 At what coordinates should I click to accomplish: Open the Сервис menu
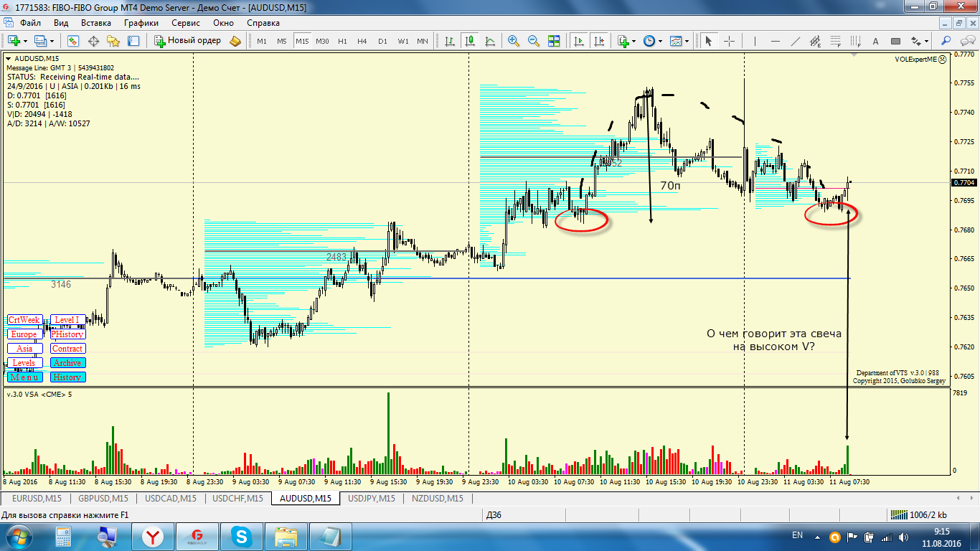pos(186,22)
